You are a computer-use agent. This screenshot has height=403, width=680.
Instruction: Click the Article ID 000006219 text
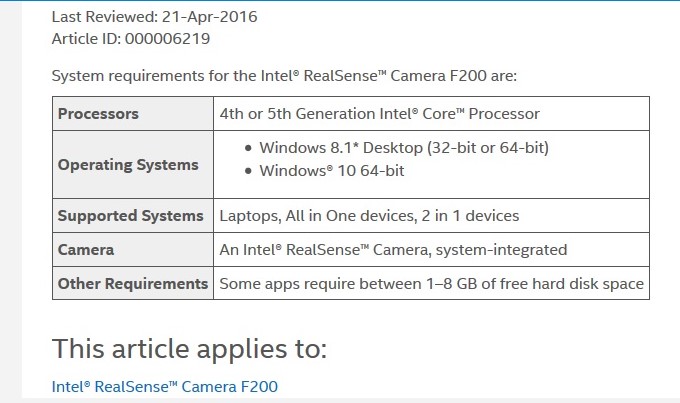point(131,39)
